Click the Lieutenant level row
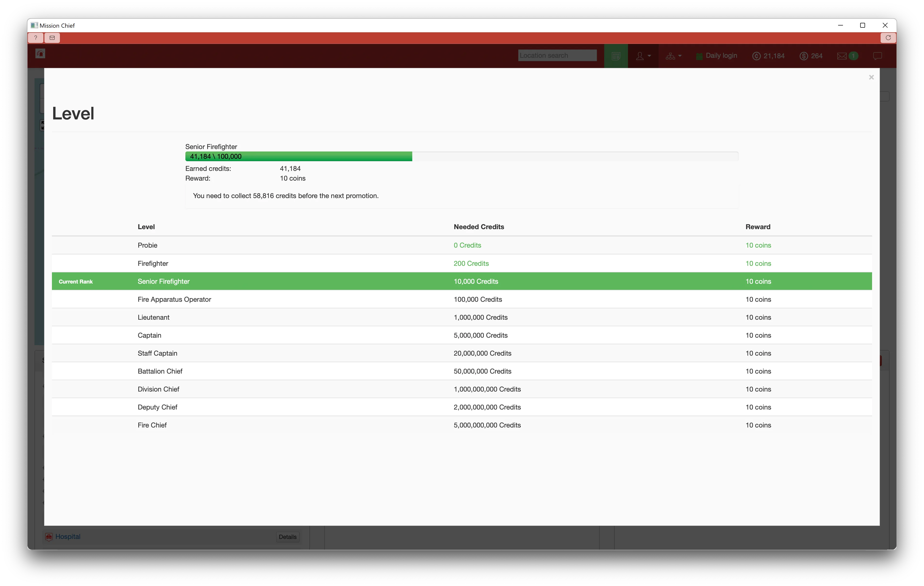 pos(462,317)
